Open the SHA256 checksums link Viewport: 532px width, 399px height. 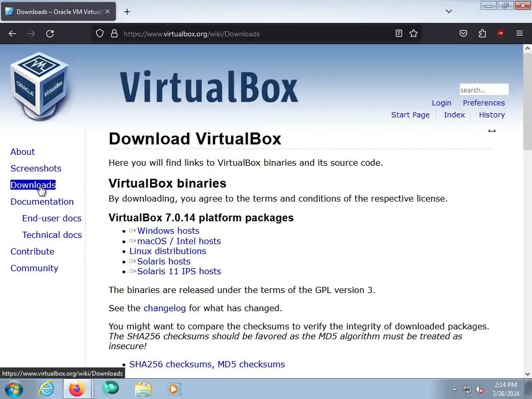point(170,364)
